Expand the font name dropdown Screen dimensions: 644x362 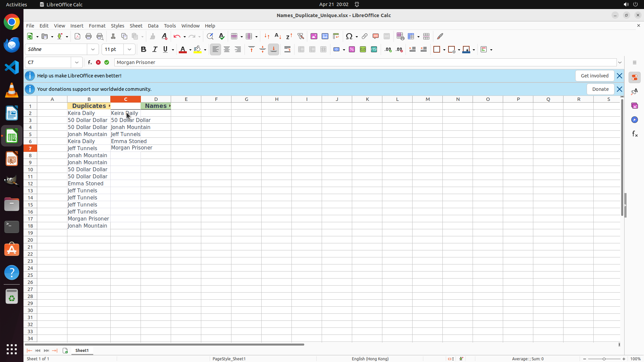[93, 50]
